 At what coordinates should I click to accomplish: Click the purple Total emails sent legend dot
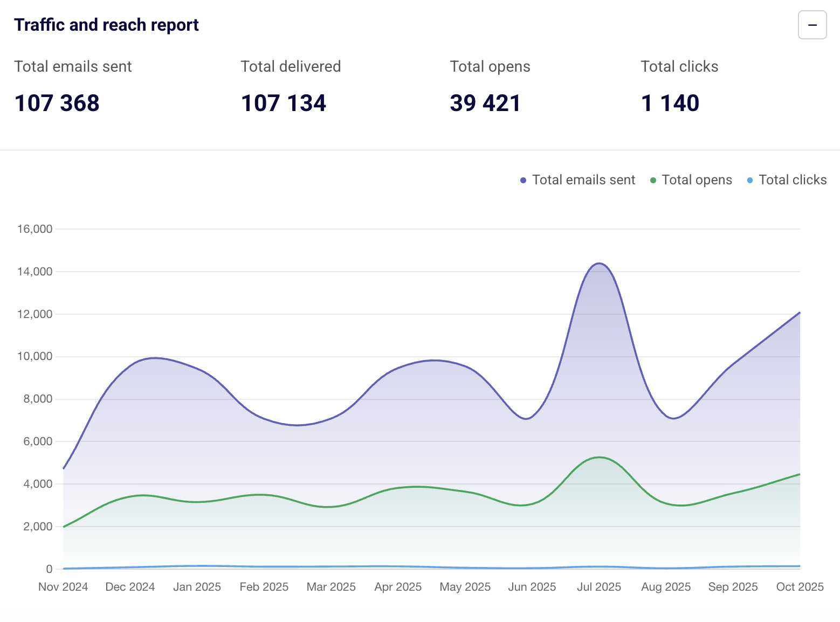pos(523,181)
